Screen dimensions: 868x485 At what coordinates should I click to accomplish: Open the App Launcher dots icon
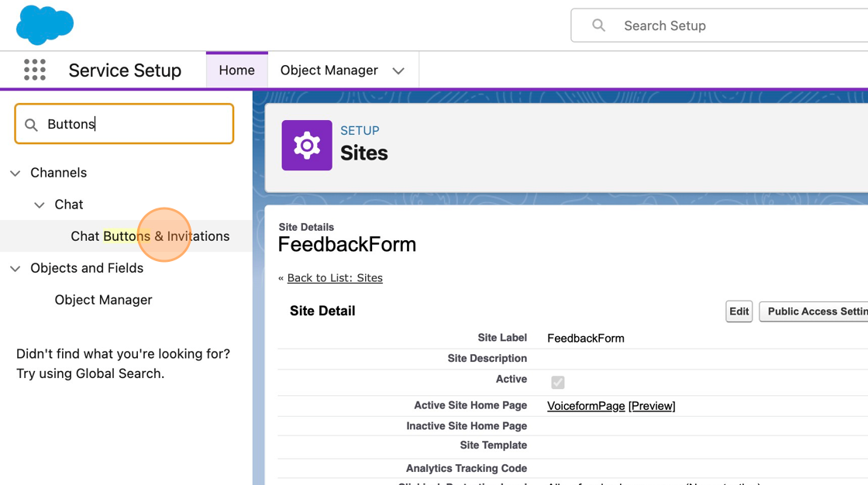(35, 70)
